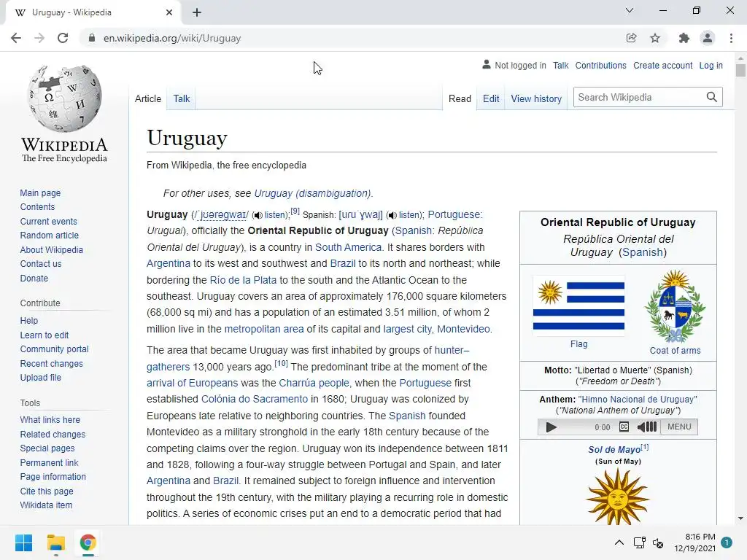The height and width of the screenshot is (560, 747).
Task: Click the scrollbar down arrow
Action: coord(740,518)
